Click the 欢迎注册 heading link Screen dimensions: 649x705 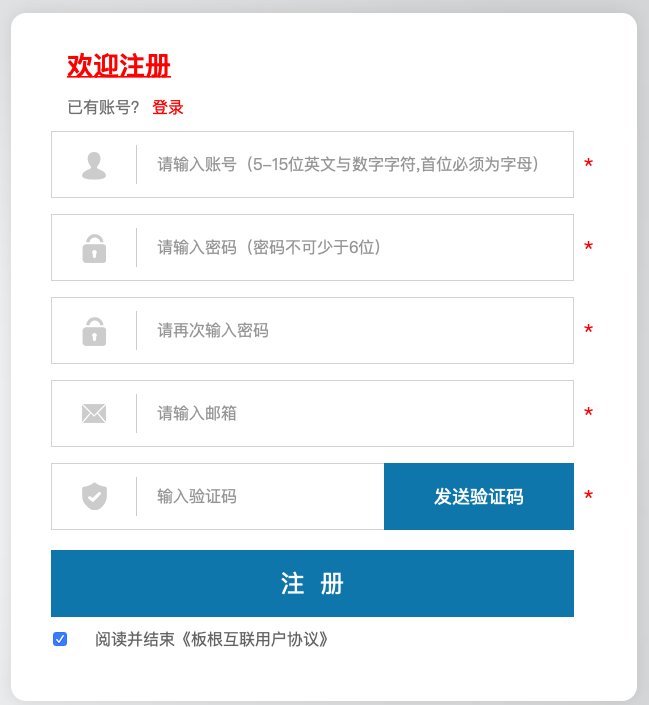pos(119,66)
